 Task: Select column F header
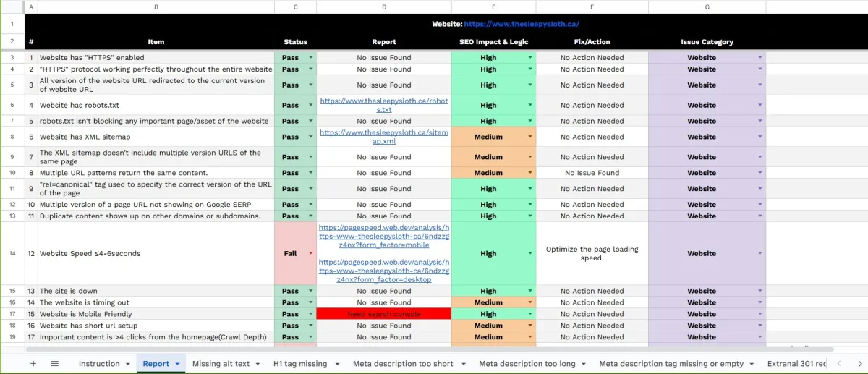point(592,7)
